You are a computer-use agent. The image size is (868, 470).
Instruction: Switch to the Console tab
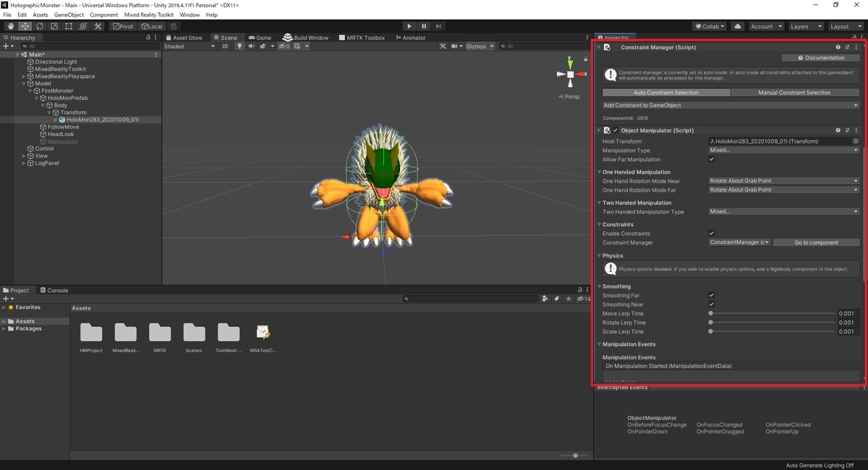click(54, 291)
